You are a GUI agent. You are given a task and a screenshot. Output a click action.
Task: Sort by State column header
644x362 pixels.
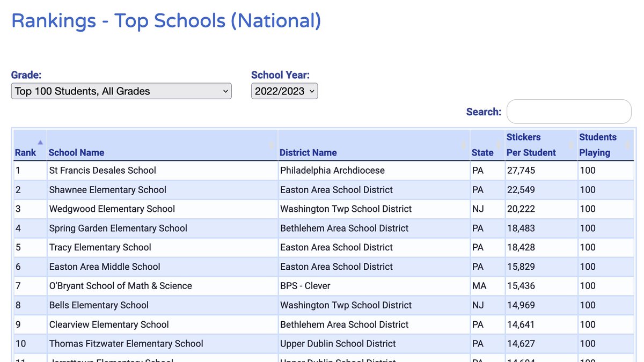pos(487,145)
